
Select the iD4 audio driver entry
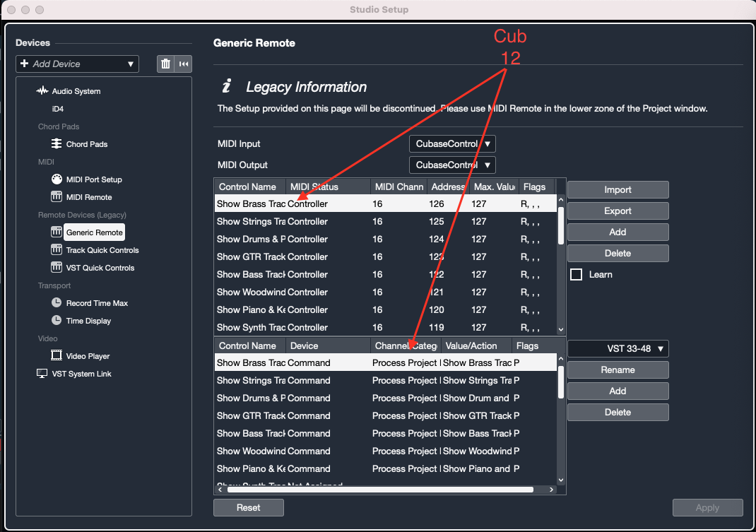(58, 109)
